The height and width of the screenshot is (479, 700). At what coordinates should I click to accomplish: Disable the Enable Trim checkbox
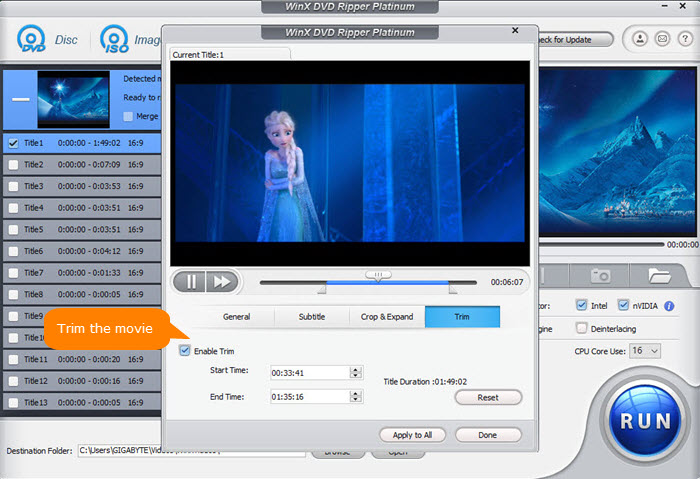(184, 350)
